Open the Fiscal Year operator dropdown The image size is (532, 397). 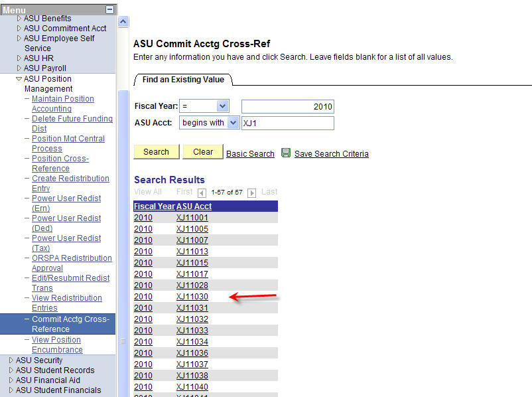tap(222, 106)
